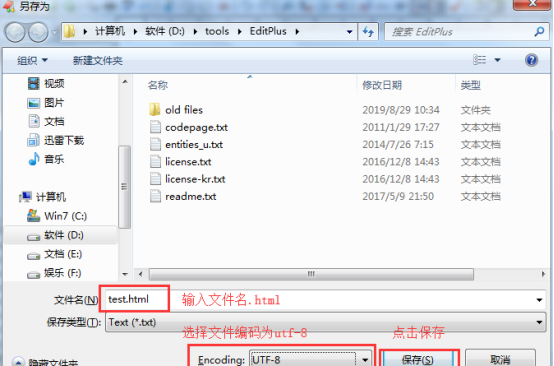Image resolution: width=554 pixels, height=366 pixels.
Task: Open the recent pages dropdown arrow
Action: click(54, 33)
